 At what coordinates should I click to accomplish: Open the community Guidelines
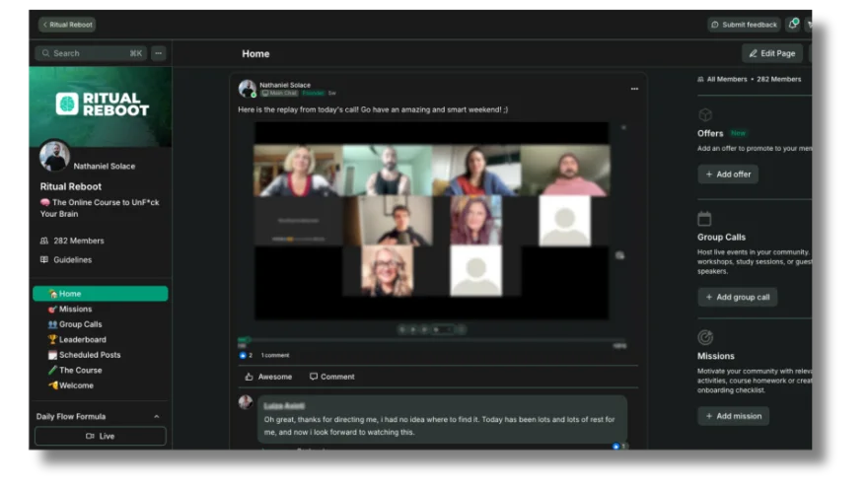tap(66, 259)
